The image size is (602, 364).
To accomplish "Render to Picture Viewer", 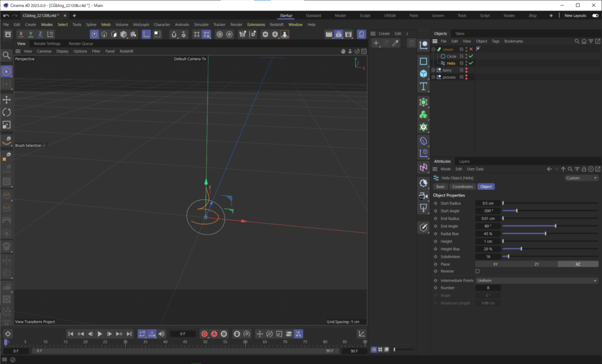I will (x=339, y=35).
